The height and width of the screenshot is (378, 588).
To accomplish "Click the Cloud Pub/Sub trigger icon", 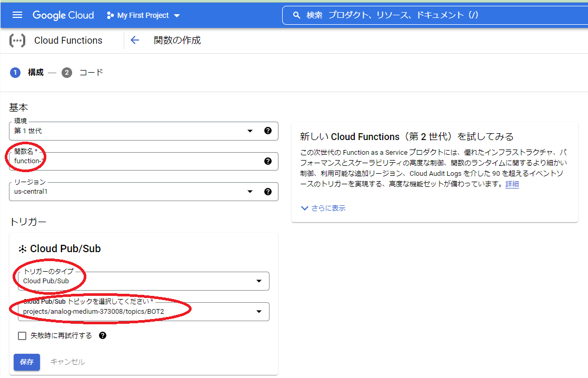I will tap(23, 249).
